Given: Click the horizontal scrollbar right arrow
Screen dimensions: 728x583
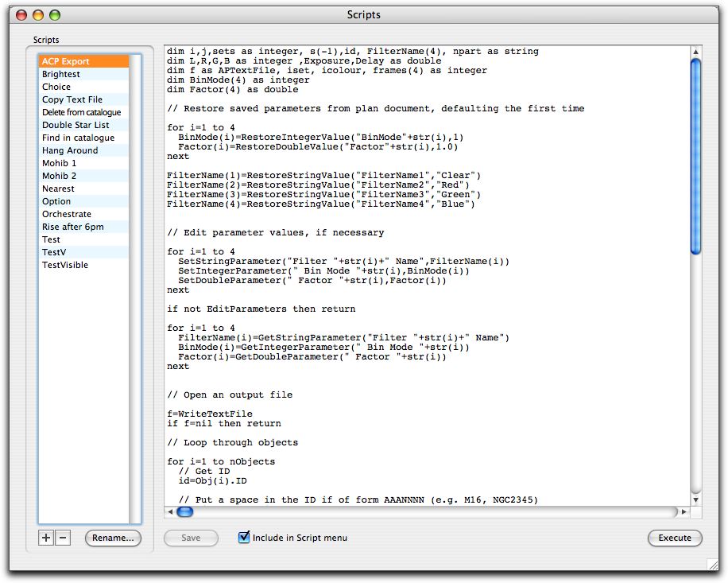Looking at the screenshot, I should [x=683, y=512].
